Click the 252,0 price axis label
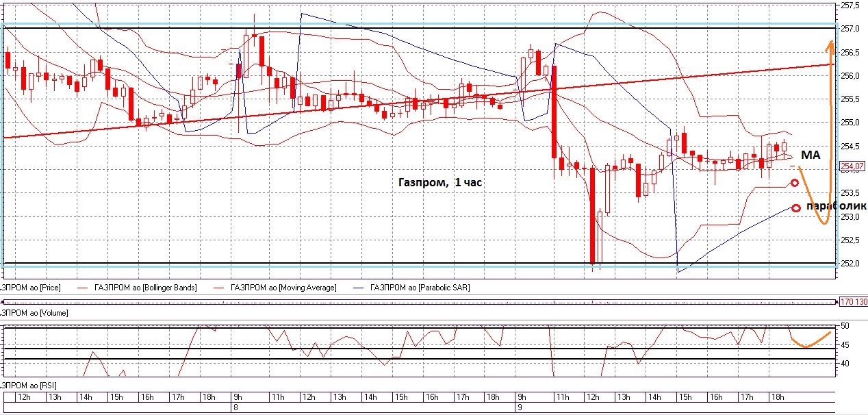The height and width of the screenshot is (415, 868). 850,264
